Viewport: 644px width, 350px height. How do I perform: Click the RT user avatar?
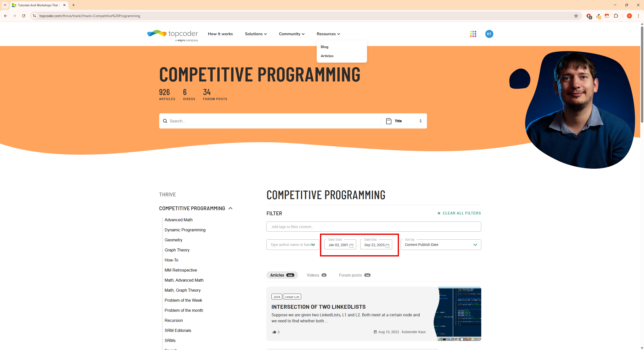pyautogui.click(x=489, y=34)
